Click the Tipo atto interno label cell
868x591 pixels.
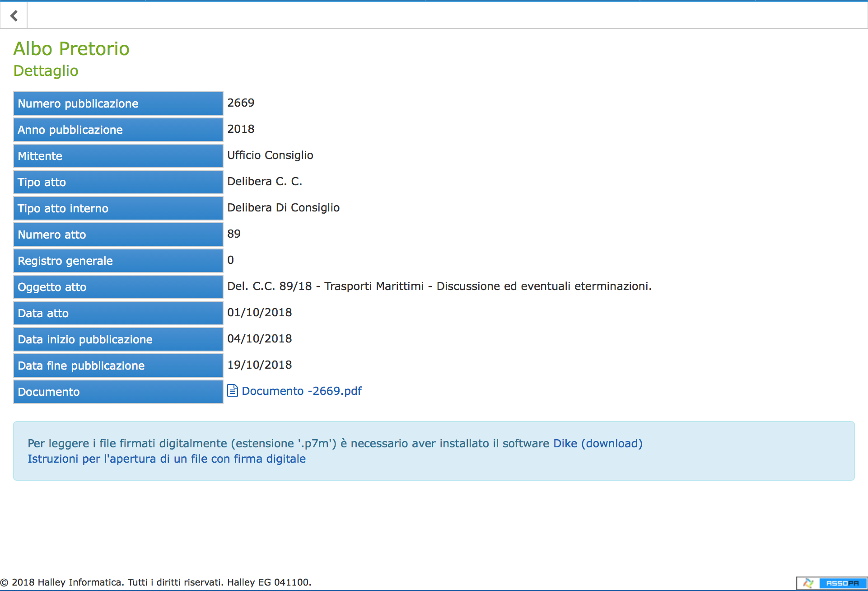118,208
